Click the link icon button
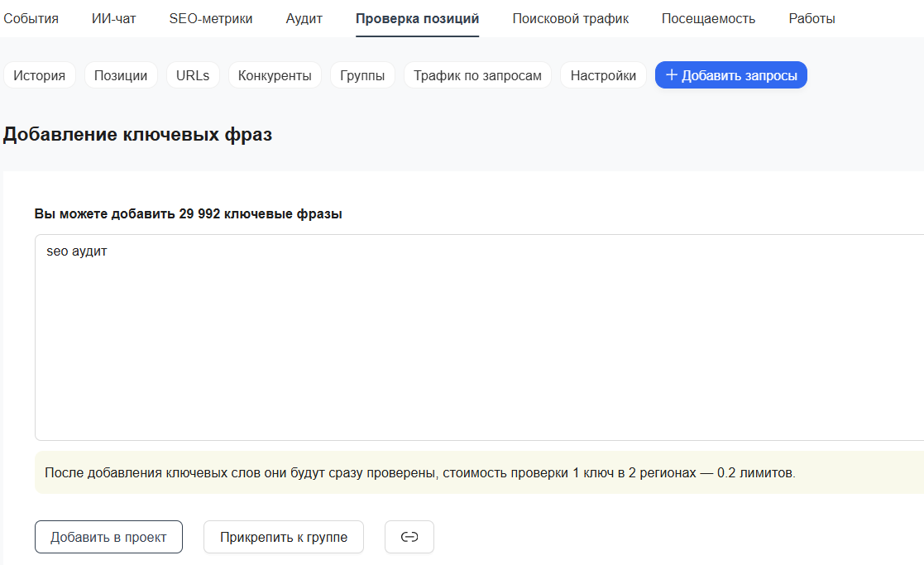The image size is (924, 565). [409, 537]
